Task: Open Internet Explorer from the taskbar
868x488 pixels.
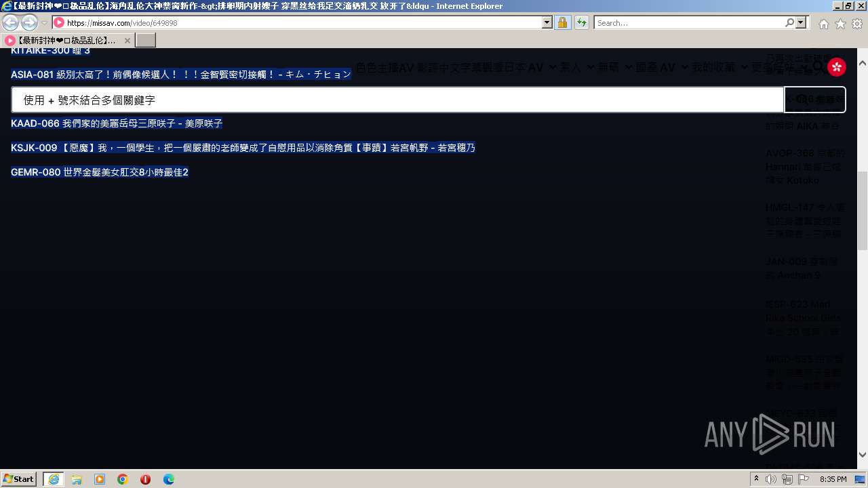Action: 54,479
